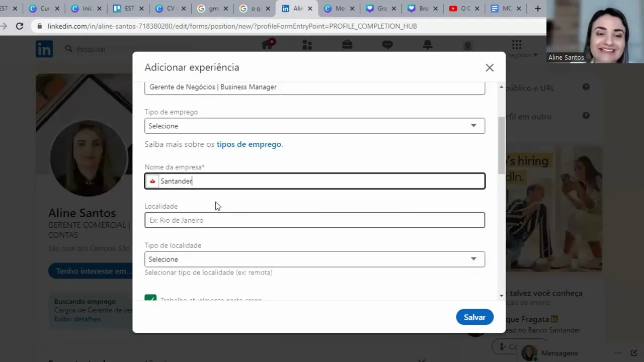This screenshot has width=644, height=362.
Task: Click the dialog scrollbar up arrow
Action: [x=501, y=87]
